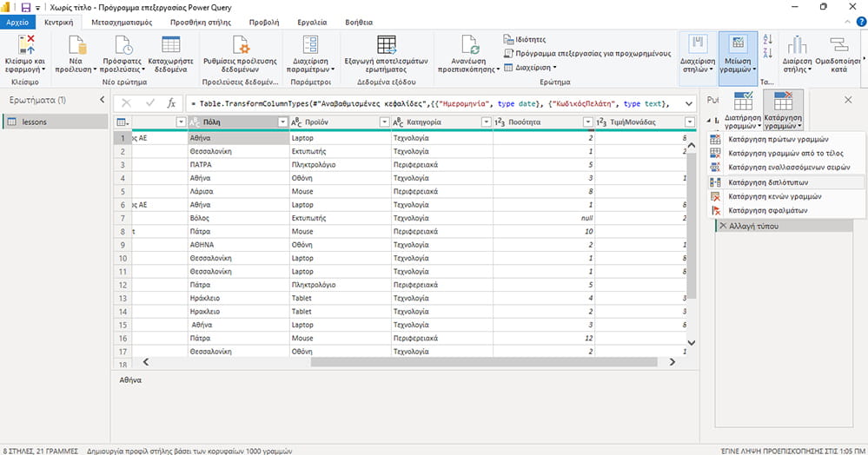Click the null cell in Ποσότητα
Image resolution: width=868 pixels, height=455 pixels.
coord(544,218)
